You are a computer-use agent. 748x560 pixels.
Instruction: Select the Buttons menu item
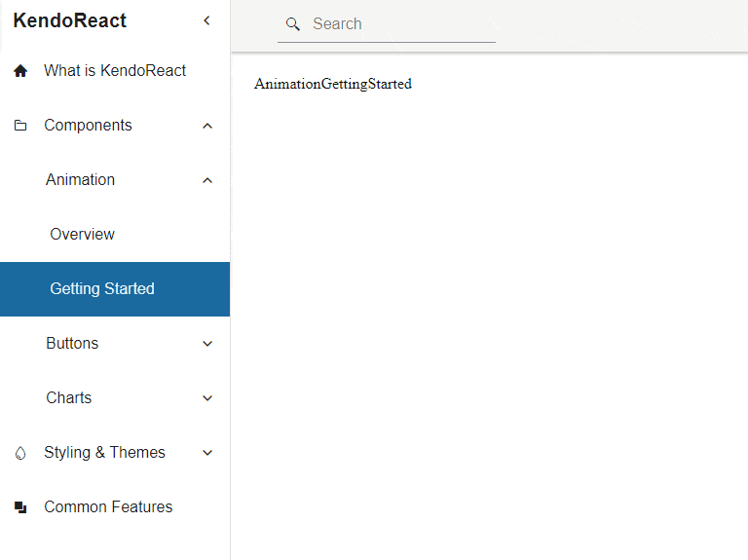115,344
